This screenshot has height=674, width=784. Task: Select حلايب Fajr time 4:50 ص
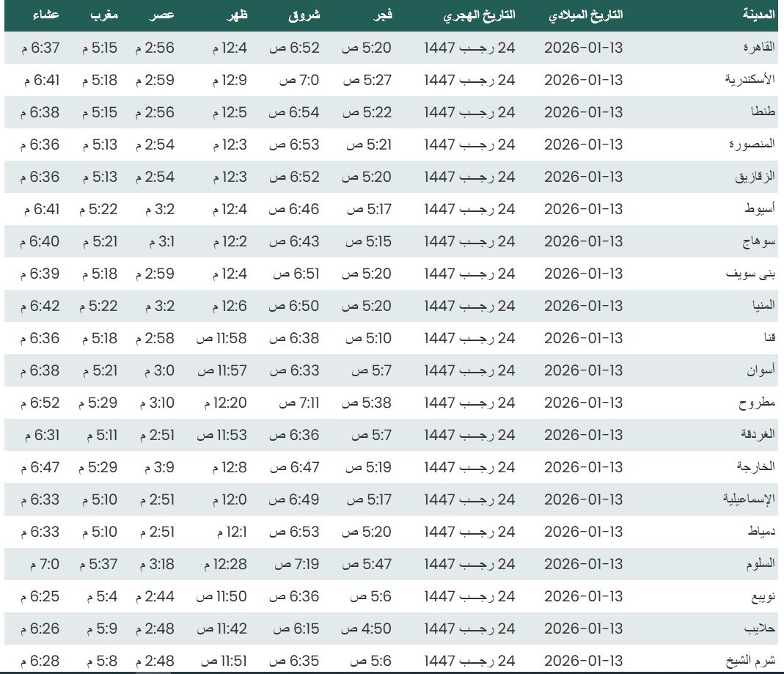[367, 629]
